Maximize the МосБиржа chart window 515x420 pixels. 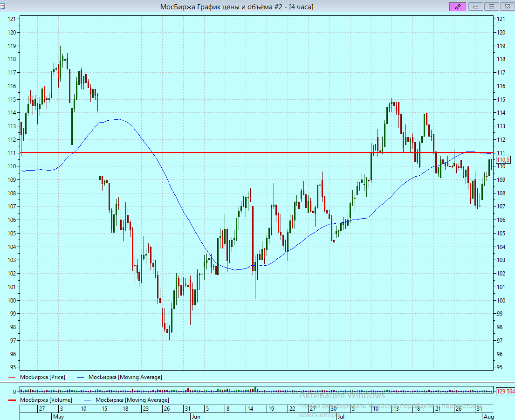[x=491, y=6]
